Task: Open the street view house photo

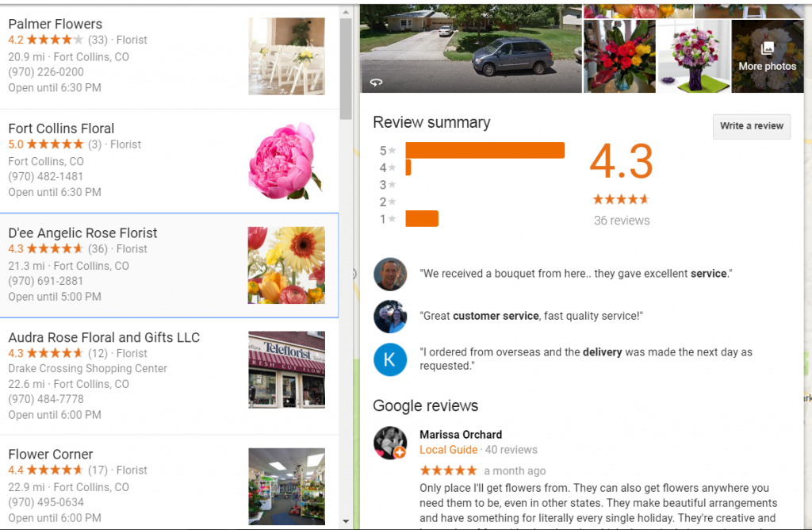Action: (x=471, y=48)
